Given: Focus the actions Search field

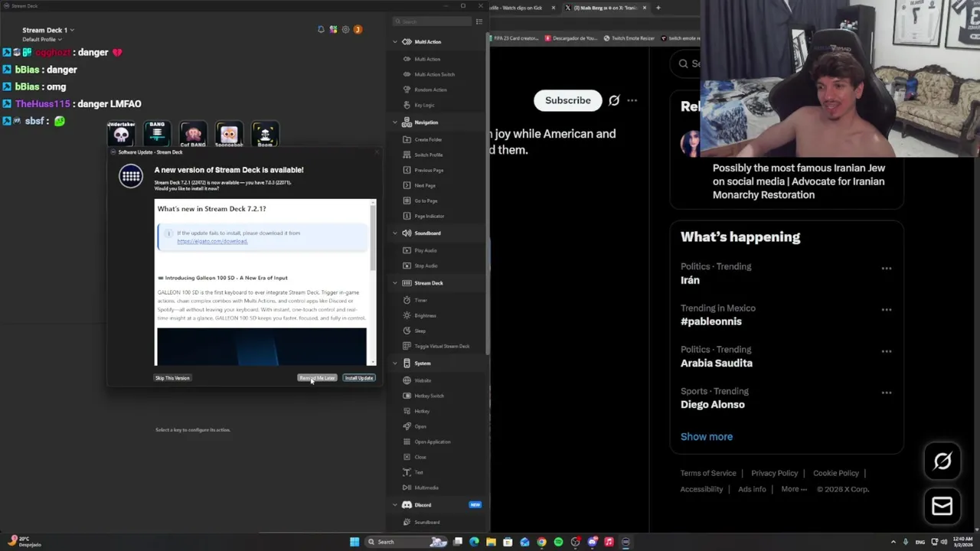Looking at the screenshot, I should tap(433, 21).
